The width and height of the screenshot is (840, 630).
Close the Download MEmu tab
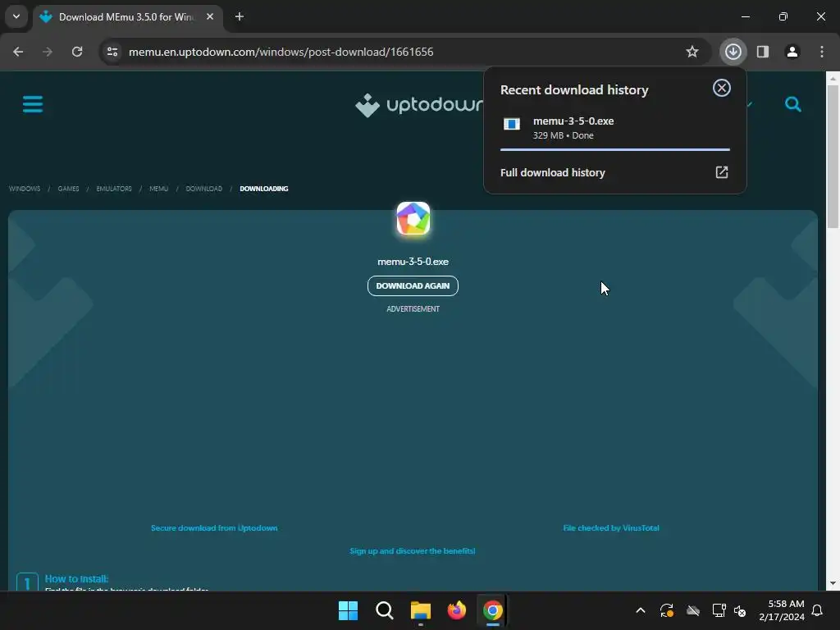210,16
